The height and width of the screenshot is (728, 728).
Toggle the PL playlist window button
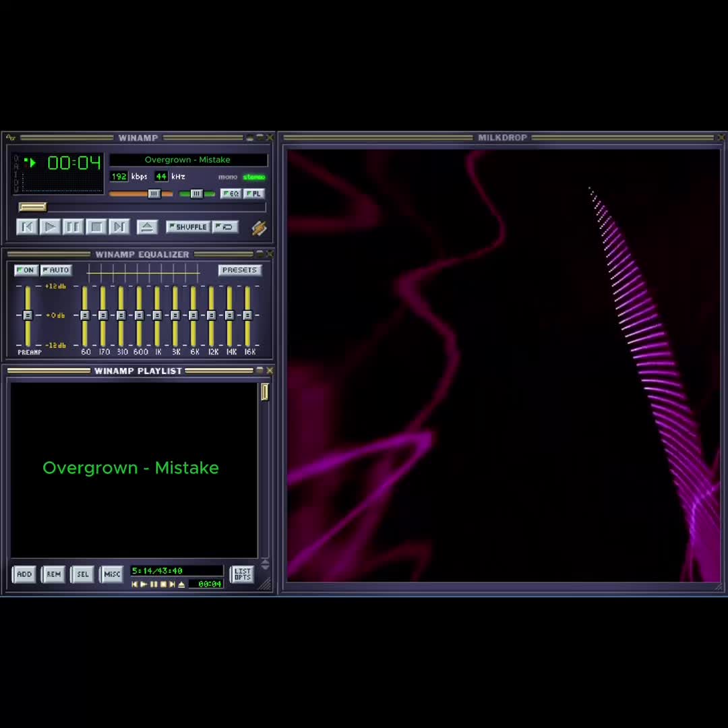[253, 193]
